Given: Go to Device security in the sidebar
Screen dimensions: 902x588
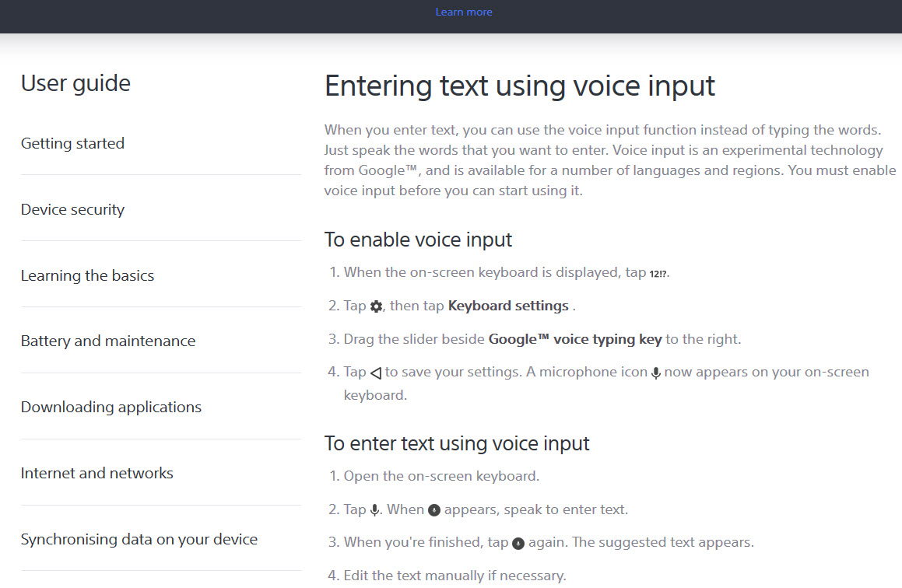Looking at the screenshot, I should point(72,209).
